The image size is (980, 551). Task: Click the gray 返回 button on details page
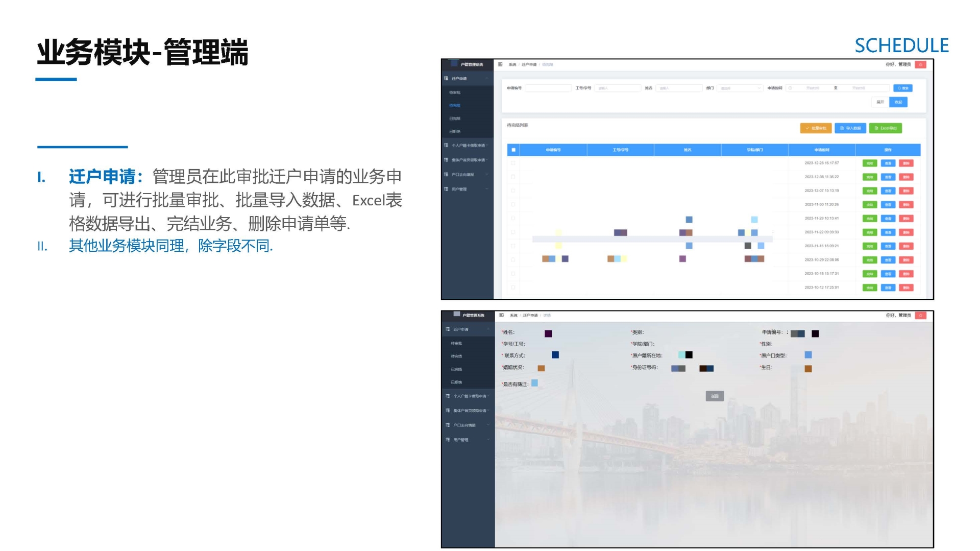point(714,396)
